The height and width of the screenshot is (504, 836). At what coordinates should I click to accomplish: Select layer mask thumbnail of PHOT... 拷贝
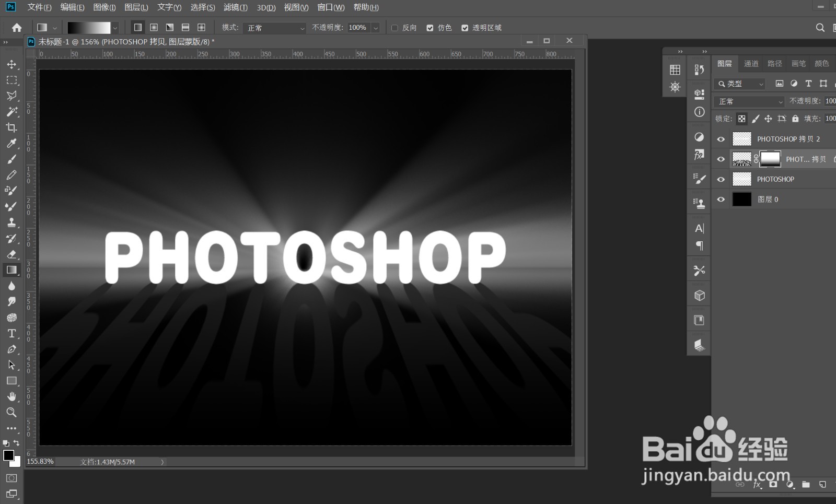click(770, 159)
